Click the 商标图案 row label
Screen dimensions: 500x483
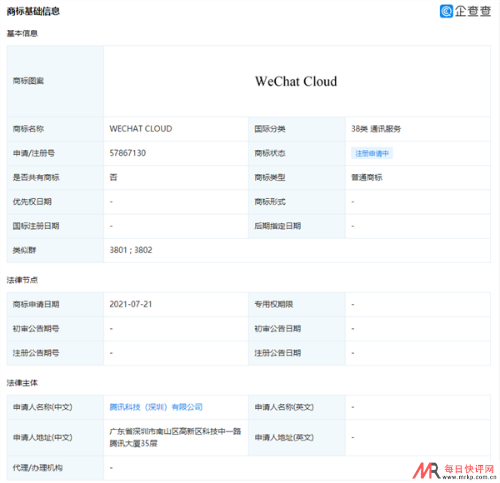coord(28,81)
